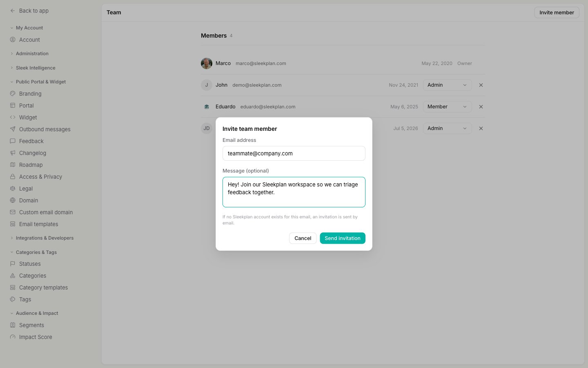Viewport: 588px width, 368px height.
Task: Click the Legal scales icon
Action: click(13, 188)
